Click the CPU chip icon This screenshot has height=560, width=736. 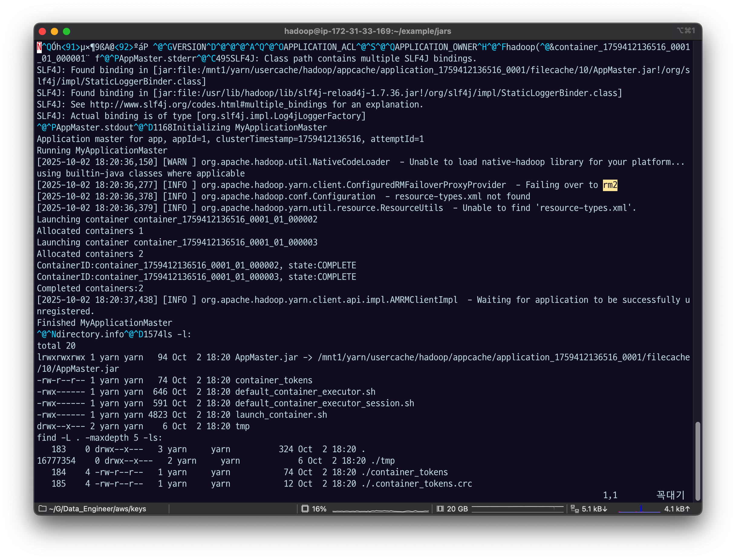(x=305, y=509)
